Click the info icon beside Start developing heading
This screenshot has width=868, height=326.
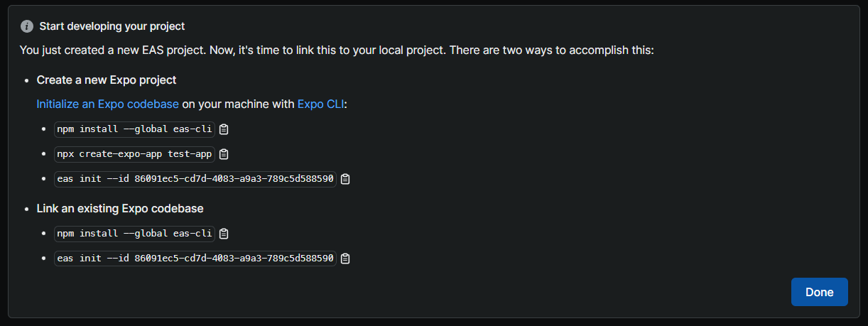point(27,26)
